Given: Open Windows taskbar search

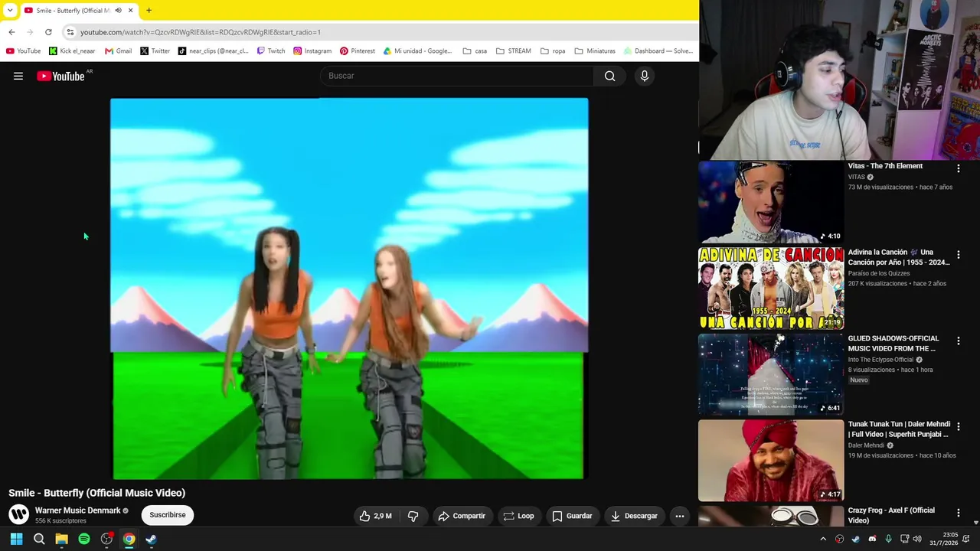Looking at the screenshot, I should click(39, 539).
